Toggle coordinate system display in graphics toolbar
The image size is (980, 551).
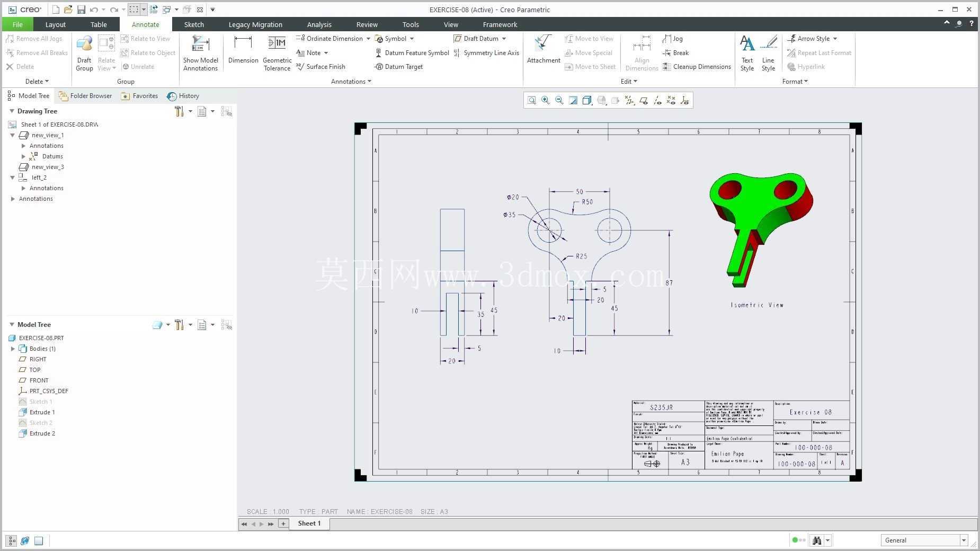684,100
